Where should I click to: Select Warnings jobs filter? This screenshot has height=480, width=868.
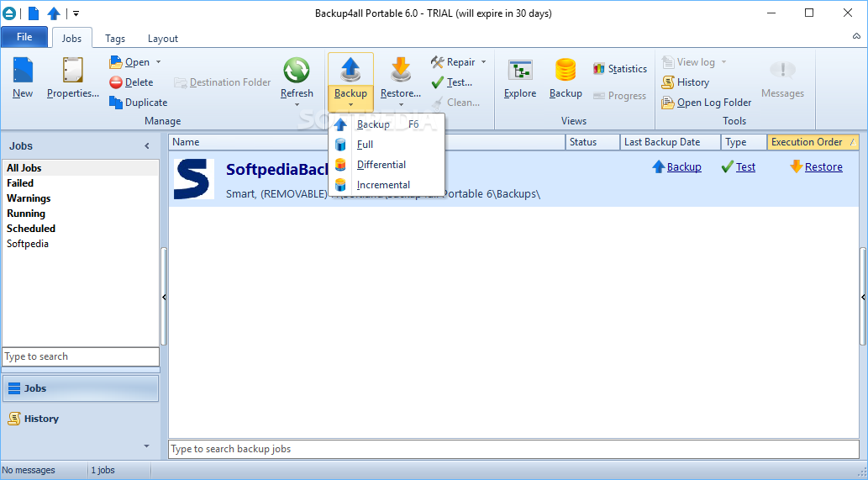(x=81, y=198)
